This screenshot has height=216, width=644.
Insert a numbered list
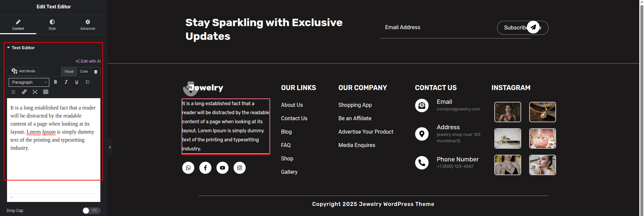tap(14, 92)
